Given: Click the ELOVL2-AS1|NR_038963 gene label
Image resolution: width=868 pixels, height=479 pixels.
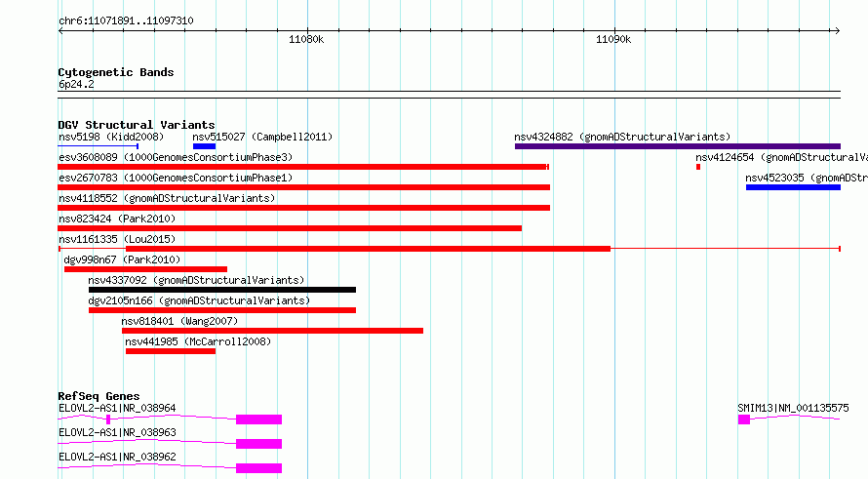Looking at the screenshot, I should pos(117,432).
